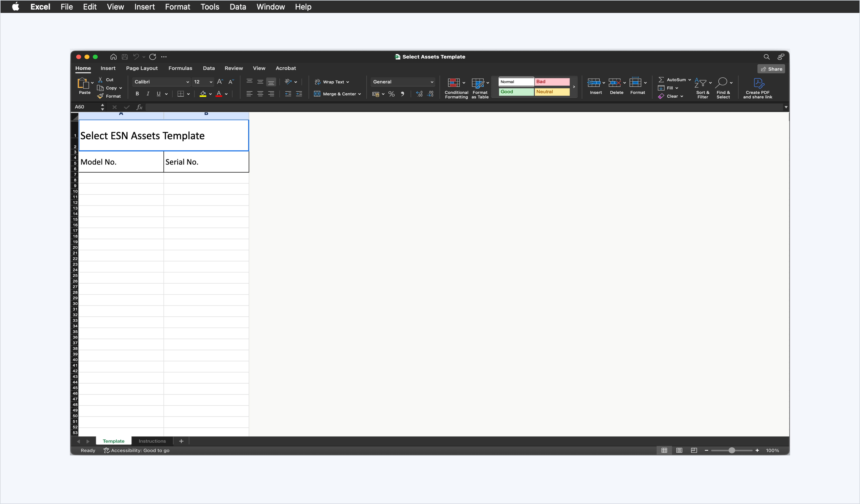This screenshot has height=504, width=860.
Task: Click the Share button
Action: [x=771, y=69]
